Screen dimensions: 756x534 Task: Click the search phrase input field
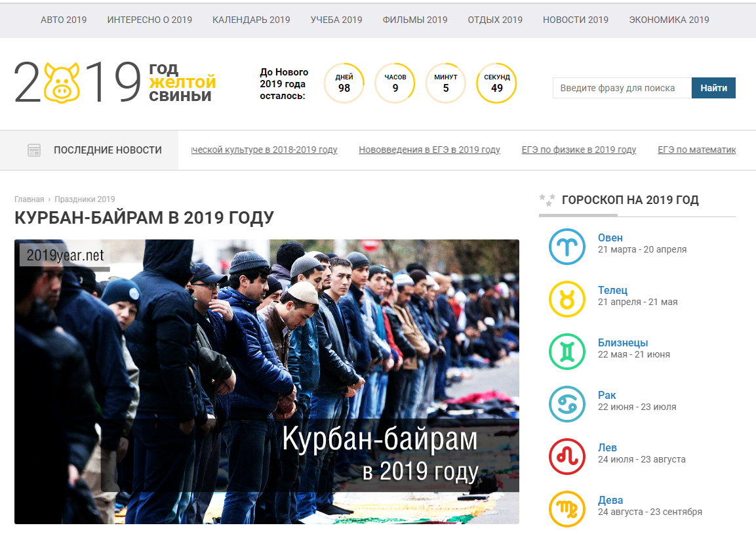click(622, 88)
